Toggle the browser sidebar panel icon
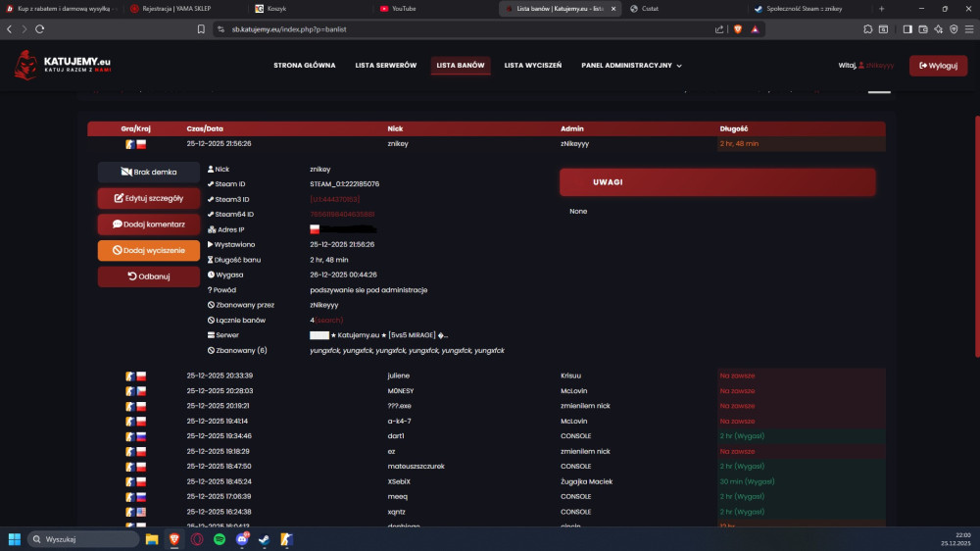This screenshot has width=980, height=551. [907, 29]
